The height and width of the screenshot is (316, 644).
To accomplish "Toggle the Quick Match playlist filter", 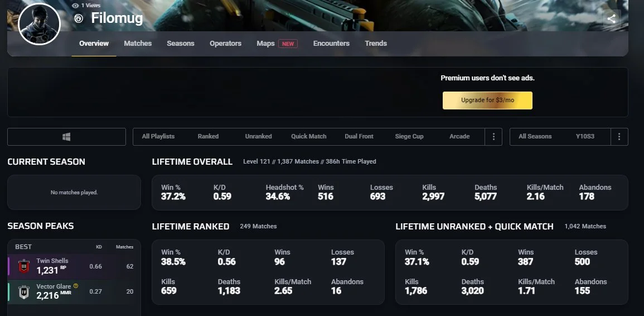I will point(308,136).
